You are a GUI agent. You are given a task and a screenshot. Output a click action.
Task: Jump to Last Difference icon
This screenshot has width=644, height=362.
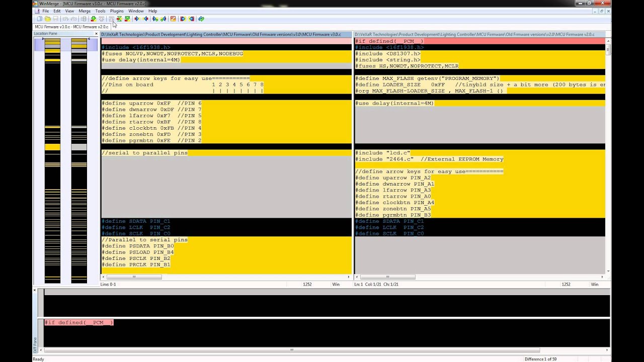coord(127,19)
